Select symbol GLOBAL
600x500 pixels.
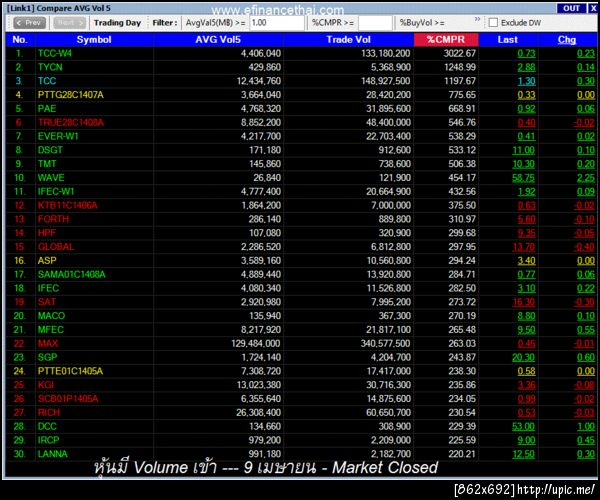pyautogui.click(x=56, y=247)
